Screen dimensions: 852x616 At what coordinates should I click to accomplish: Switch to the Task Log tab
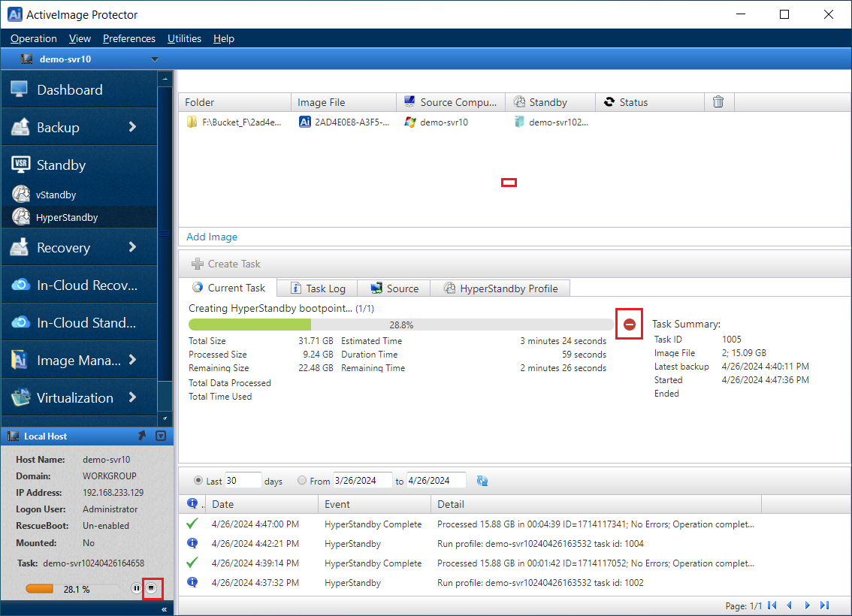318,288
